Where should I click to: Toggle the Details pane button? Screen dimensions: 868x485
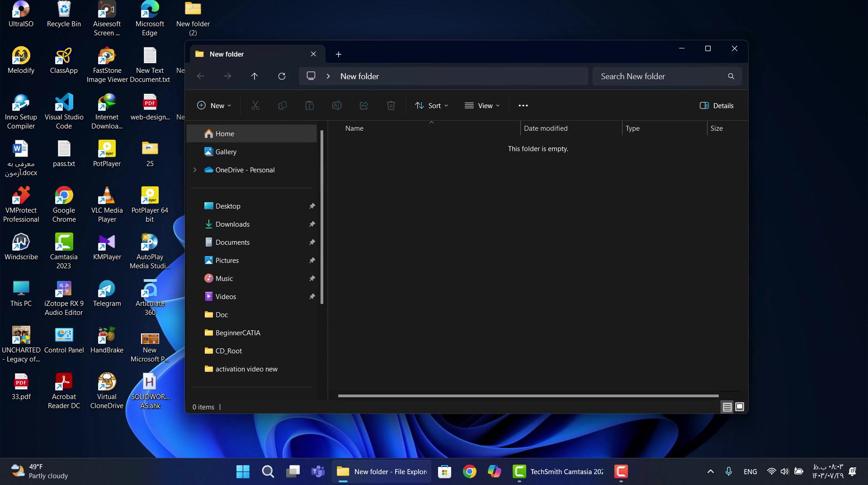pyautogui.click(x=717, y=105)
